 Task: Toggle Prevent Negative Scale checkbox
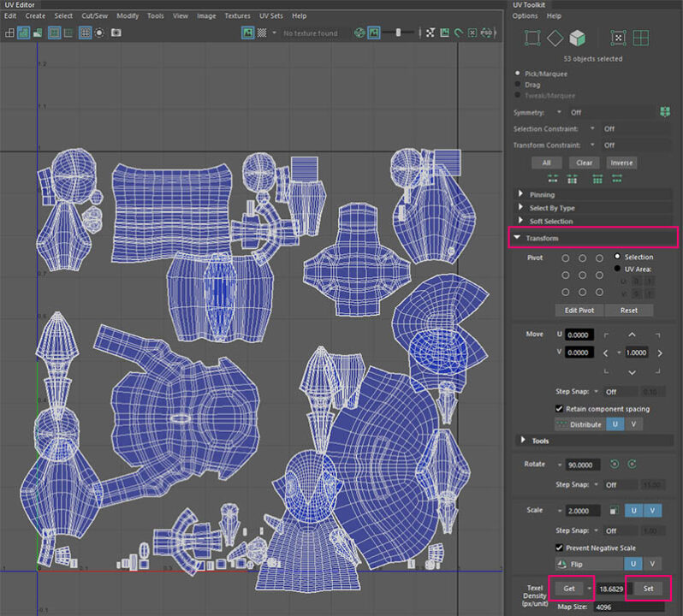point(559,548)
